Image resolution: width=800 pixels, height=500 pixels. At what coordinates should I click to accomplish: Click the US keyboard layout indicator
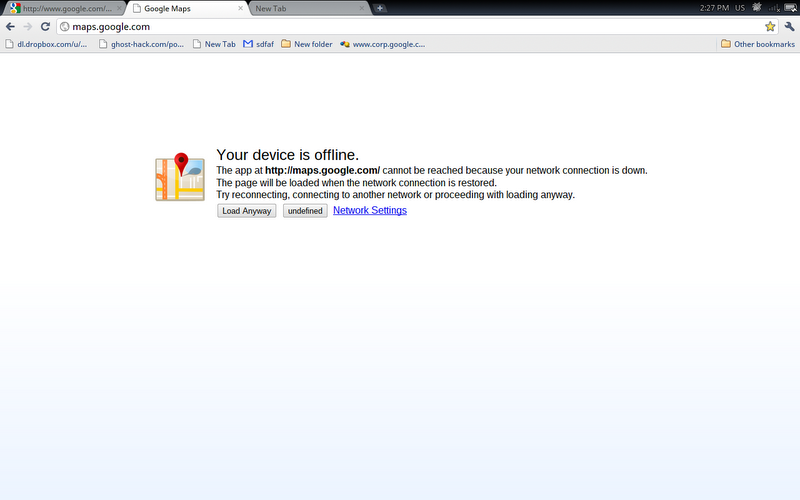(x=740, y=8)
